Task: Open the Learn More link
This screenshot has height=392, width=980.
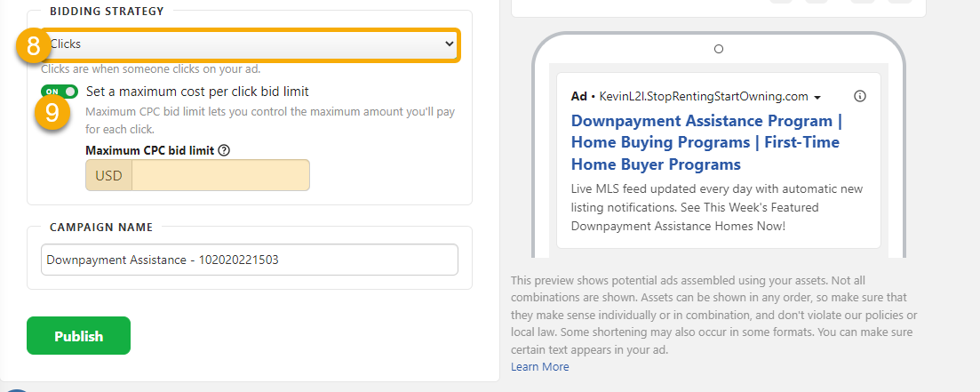Action: (x=539, y=366)
